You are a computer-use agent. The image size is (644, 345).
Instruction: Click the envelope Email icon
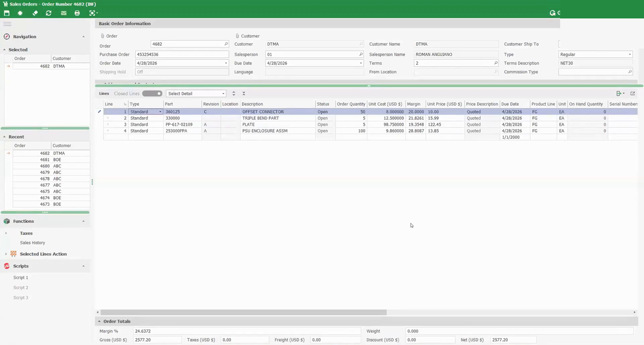(63, 13)
